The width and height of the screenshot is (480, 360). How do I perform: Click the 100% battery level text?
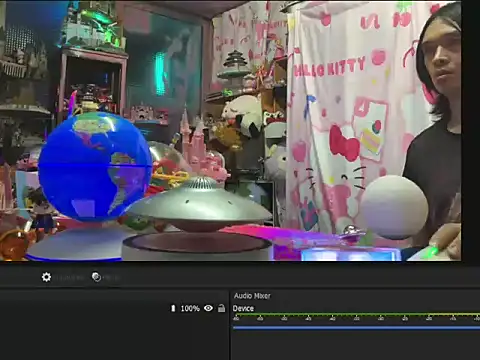(x=190, y=309)
